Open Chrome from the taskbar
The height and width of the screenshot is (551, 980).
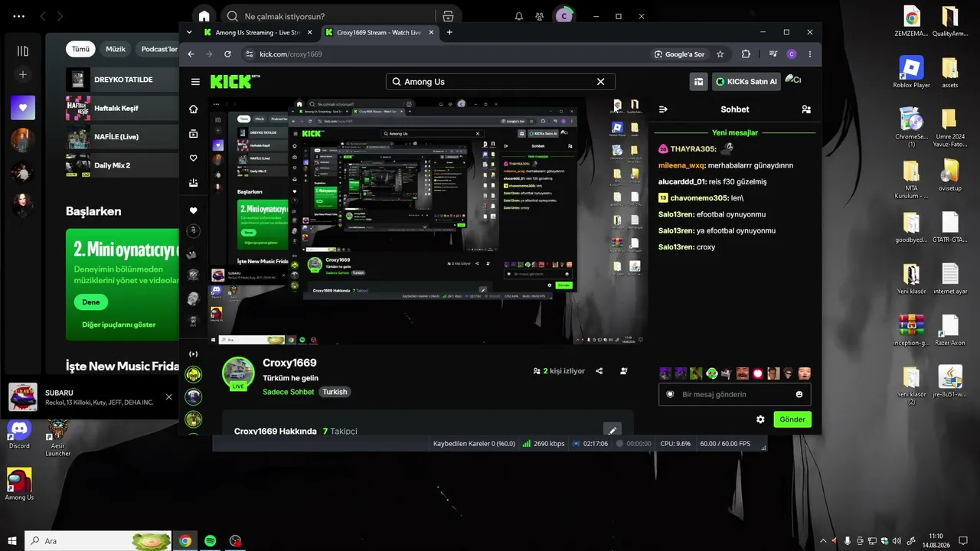click(185, 541)
